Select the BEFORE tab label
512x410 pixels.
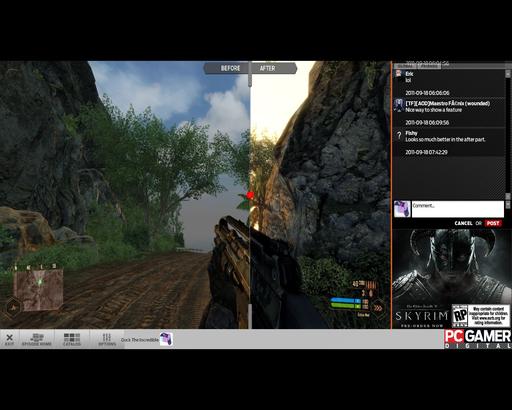pos(230,68)
